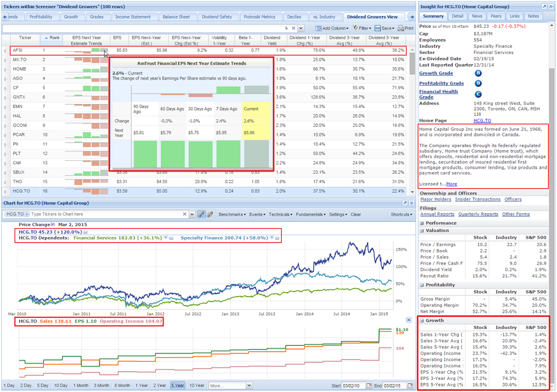Open the Shortcuts dropdown
This screenshot has width=557, height=392.
click(x=402, y=214)
